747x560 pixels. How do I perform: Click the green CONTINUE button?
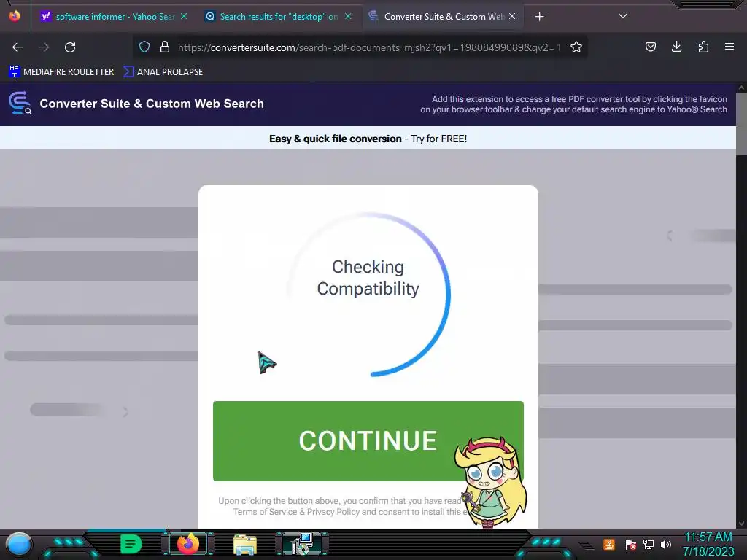[x=368, y=441]
